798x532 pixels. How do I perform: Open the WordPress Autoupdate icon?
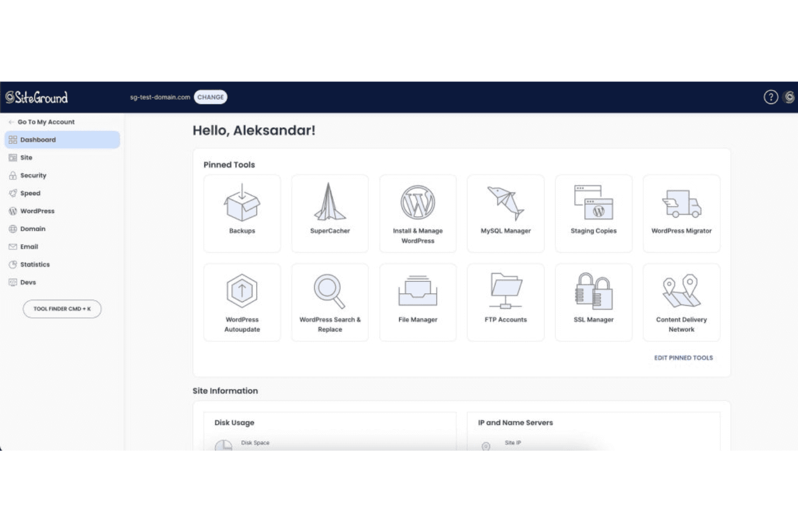(x=242, y=291)
